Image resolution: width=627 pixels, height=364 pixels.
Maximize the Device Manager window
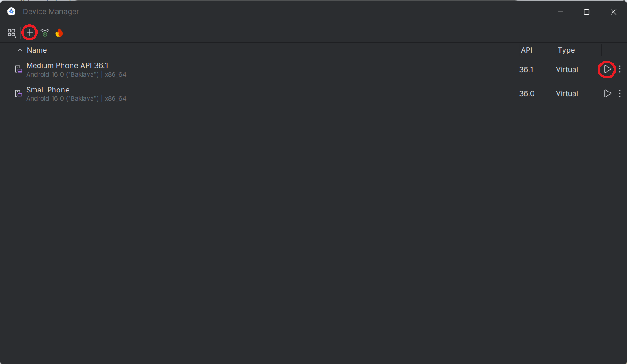(587, 12)
